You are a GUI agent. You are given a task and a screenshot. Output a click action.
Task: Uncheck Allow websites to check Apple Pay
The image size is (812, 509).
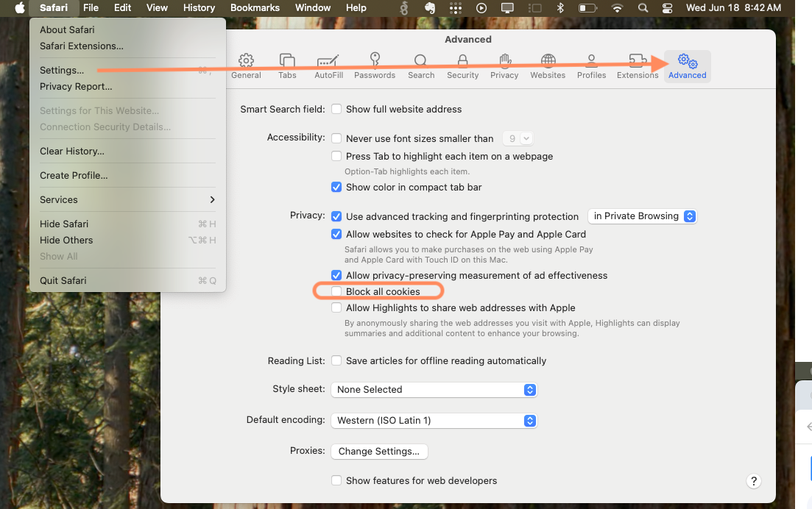click(x=336, y=234)
